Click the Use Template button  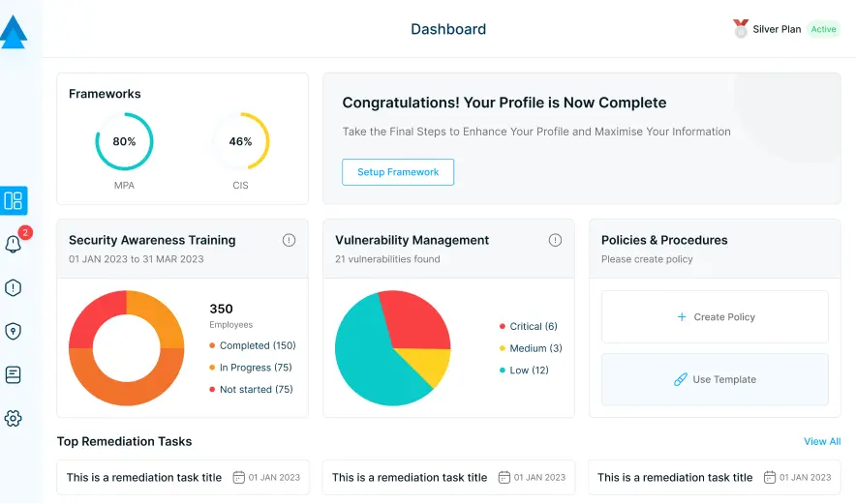[x=715, y=379]
